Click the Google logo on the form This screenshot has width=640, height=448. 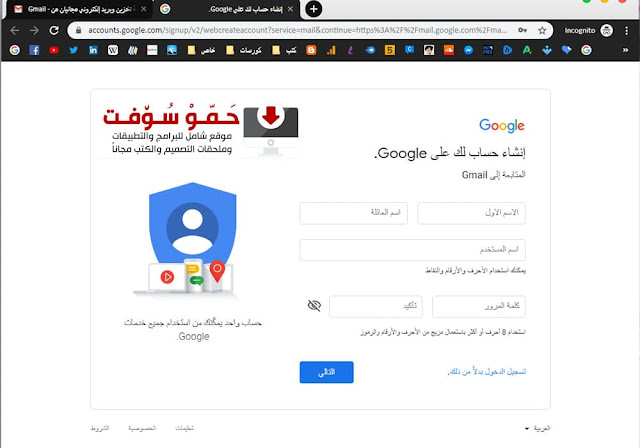pyautogui.click(x=502, y=125)
